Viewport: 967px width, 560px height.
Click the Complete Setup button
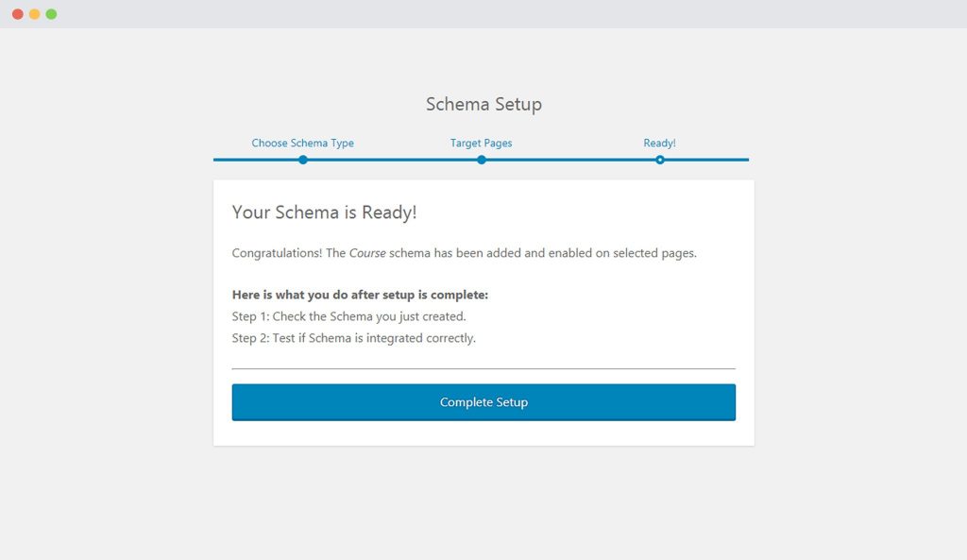pyautogui.click(x=483, y=402)
